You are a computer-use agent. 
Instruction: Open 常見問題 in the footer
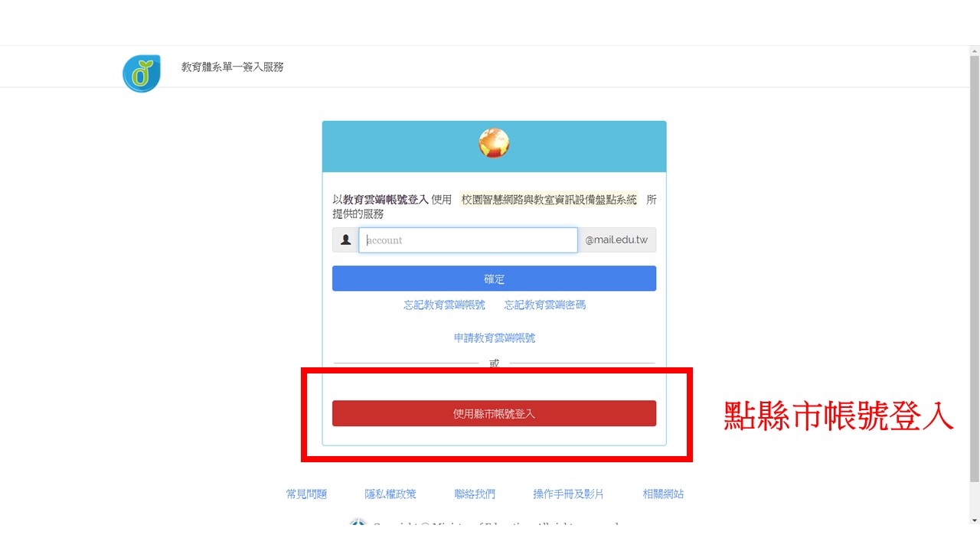click(306, 494)
